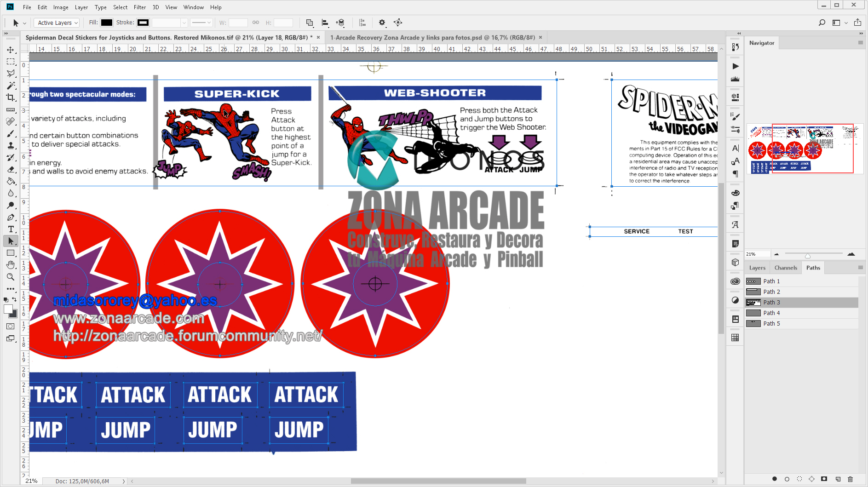Switch to the Channels tab
This screenshot has height=487, width=868.
pyautogui.click(x=786, y=267)
